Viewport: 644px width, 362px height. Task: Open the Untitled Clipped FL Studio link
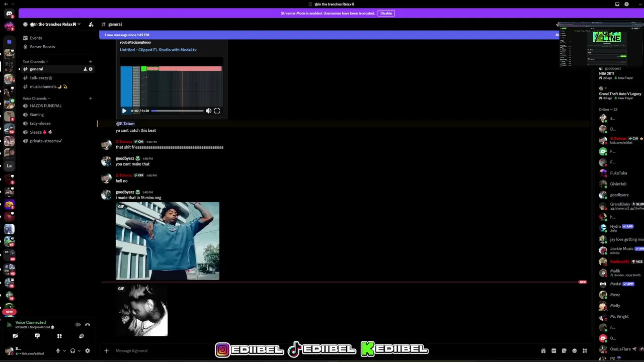158,50
